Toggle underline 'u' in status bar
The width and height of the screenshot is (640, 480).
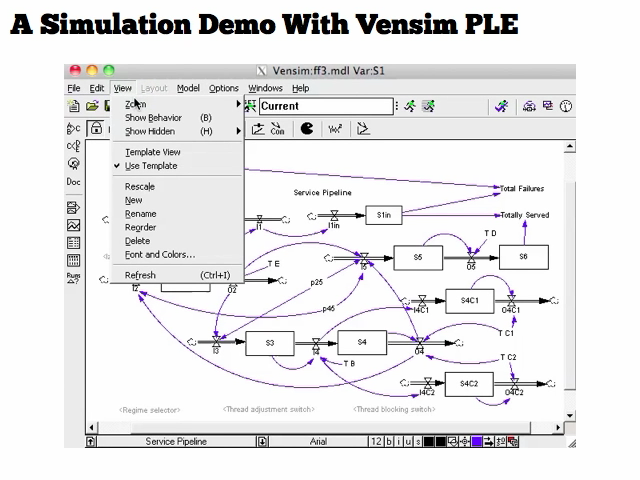(408, 442)
